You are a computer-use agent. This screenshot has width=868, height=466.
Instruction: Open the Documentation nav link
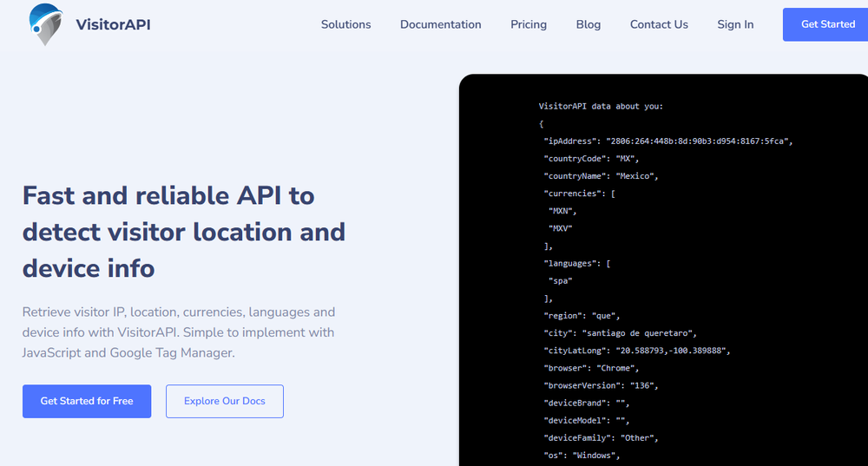[x=441, y=24]
